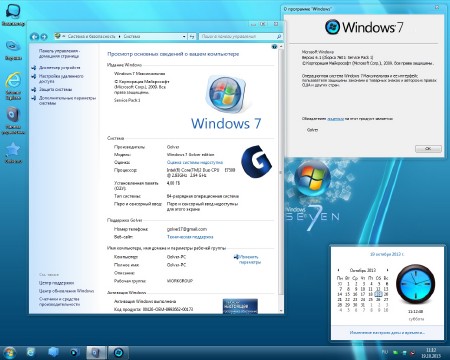This screenshot has width=450, height=360.
Task: Click the golver17@gmail.com support text
Action: click(x=187, y=229)
